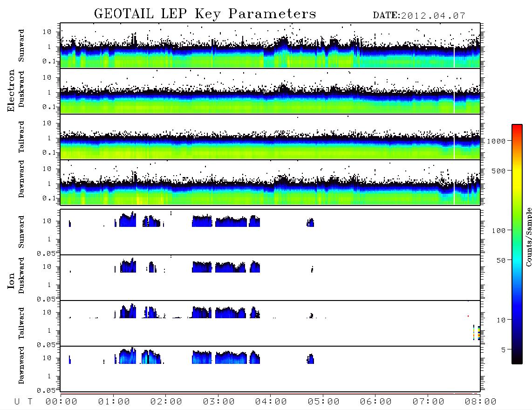The width and height of the screenshot is (532, 410).
Task: Click the Counts/Sample color bar title
Action: [x=528, y=237]
